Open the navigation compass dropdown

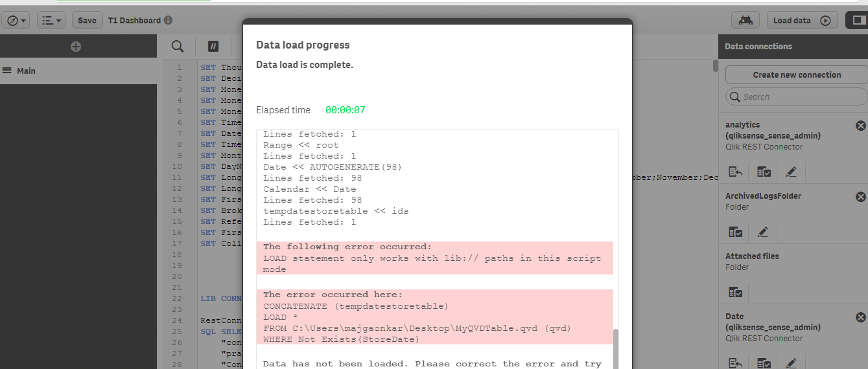coord(18,20)
